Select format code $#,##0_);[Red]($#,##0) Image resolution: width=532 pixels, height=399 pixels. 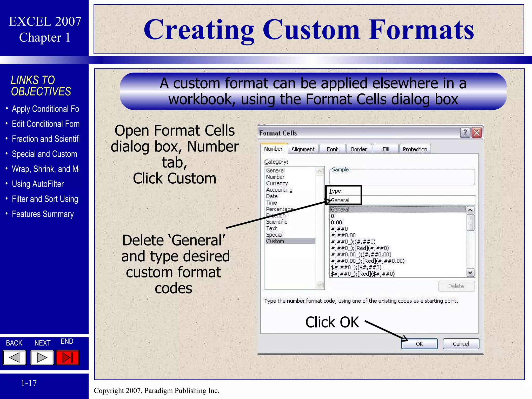363,274
